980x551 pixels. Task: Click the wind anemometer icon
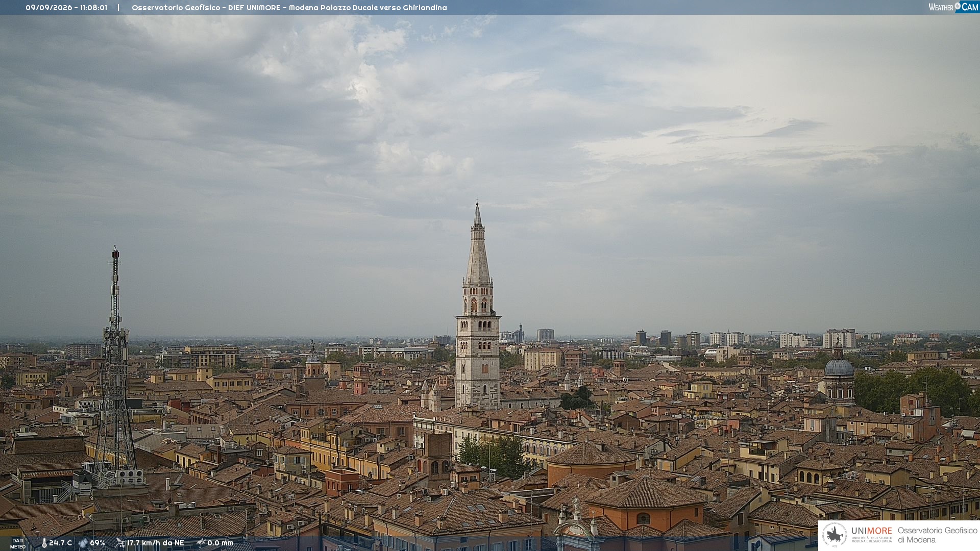click(x=120, y=543)
